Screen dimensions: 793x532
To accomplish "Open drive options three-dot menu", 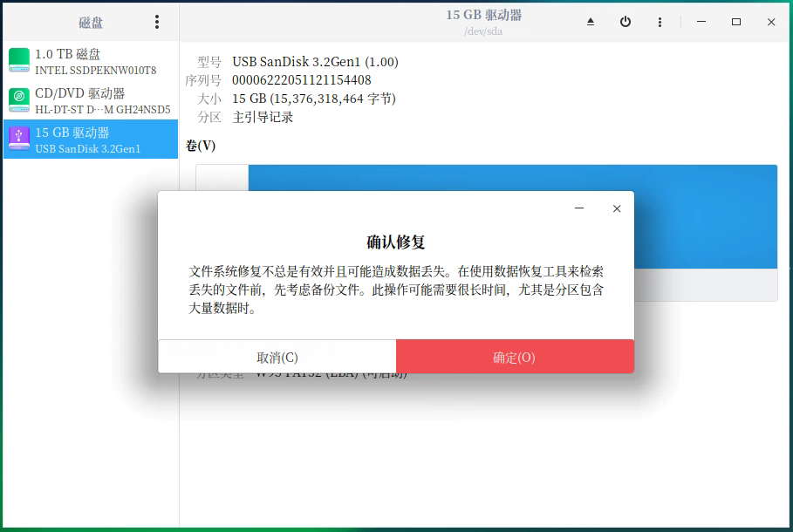I will point(660,22).
